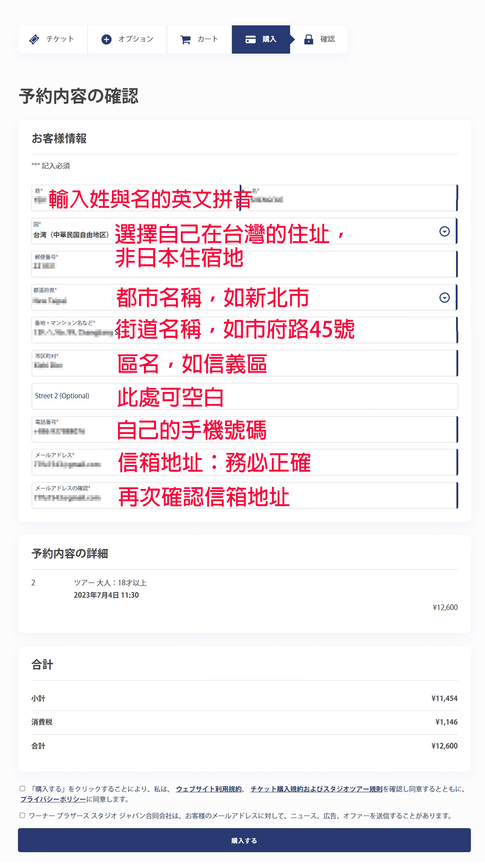Enable the Warner Bros. newsletter checkbox

point(23,815)
